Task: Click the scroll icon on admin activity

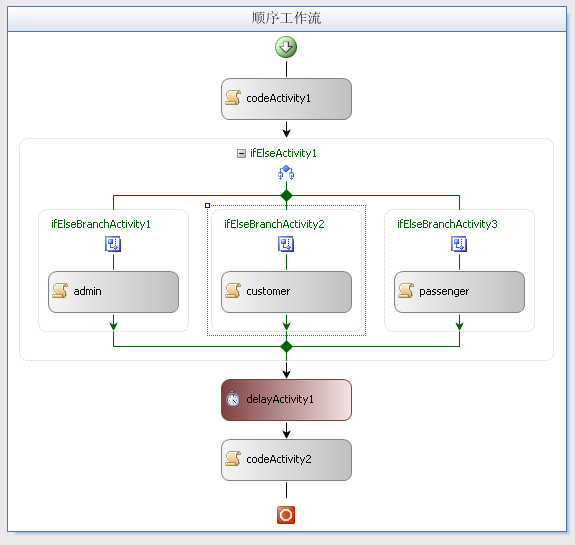Action: click(60, 290)
